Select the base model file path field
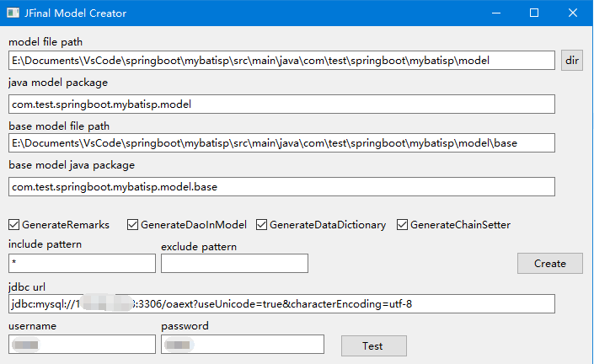Image resolution: width=594 pixels, height=364 pixels. click(x=281, y=142)
